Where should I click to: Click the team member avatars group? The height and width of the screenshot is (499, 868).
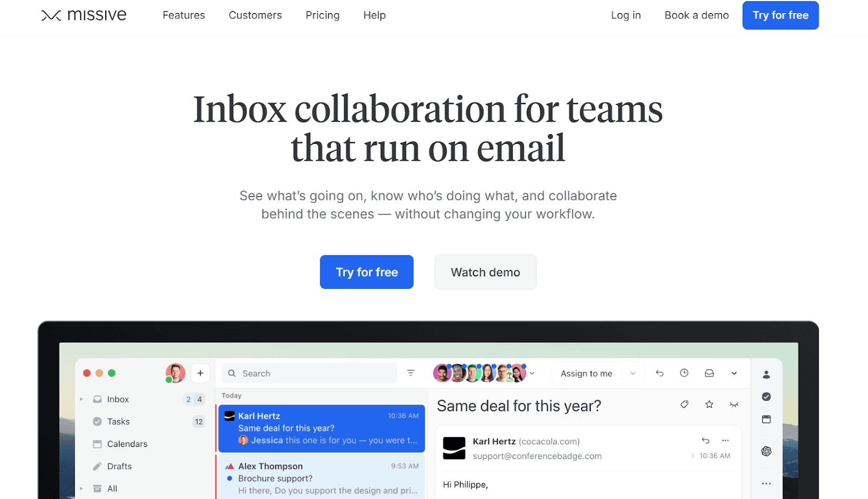point(480,373)
